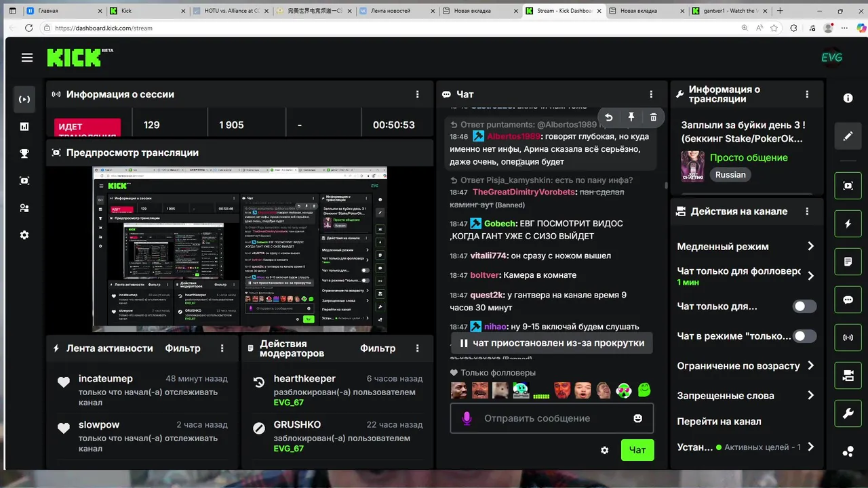Open a new browser tab
Image resolution: width=868 pixels, height=488 pixels.
point(780,11)
